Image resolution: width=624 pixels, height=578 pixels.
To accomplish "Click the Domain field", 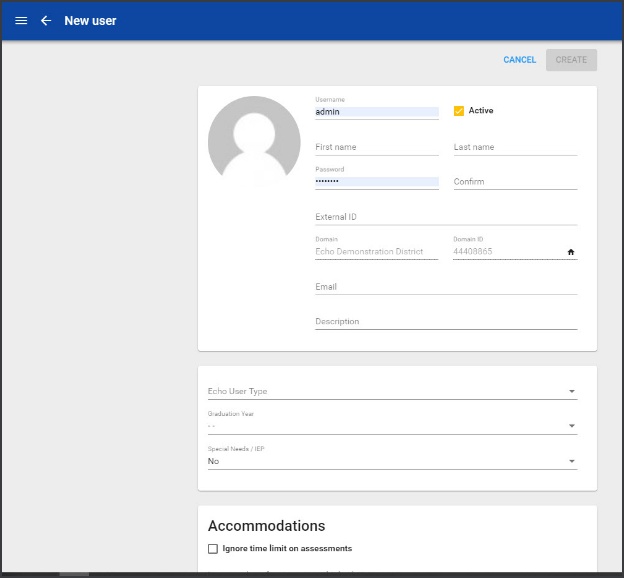I will click(376, 252).
